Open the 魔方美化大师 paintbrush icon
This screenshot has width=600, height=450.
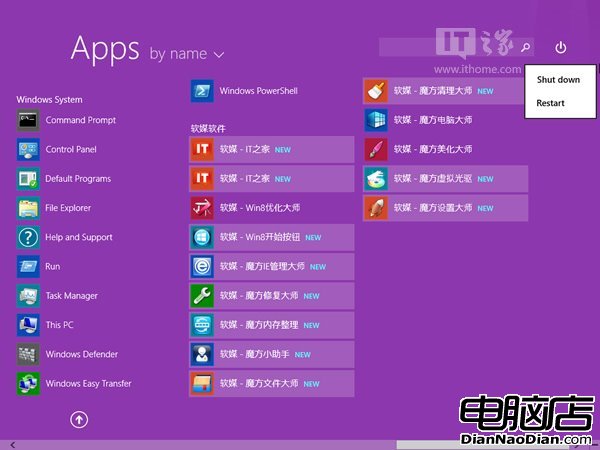pos(376,150)
